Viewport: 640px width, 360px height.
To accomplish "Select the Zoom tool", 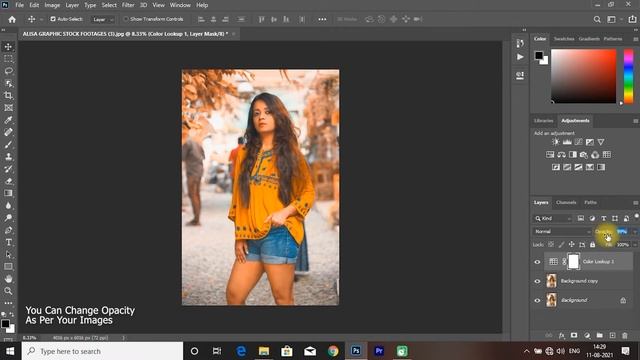I will tap(8, 291).
